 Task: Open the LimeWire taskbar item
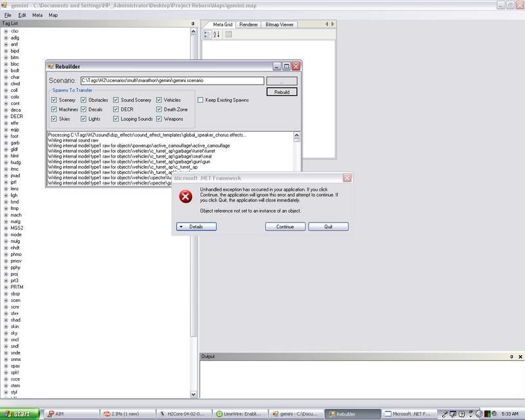click(240, 414)
